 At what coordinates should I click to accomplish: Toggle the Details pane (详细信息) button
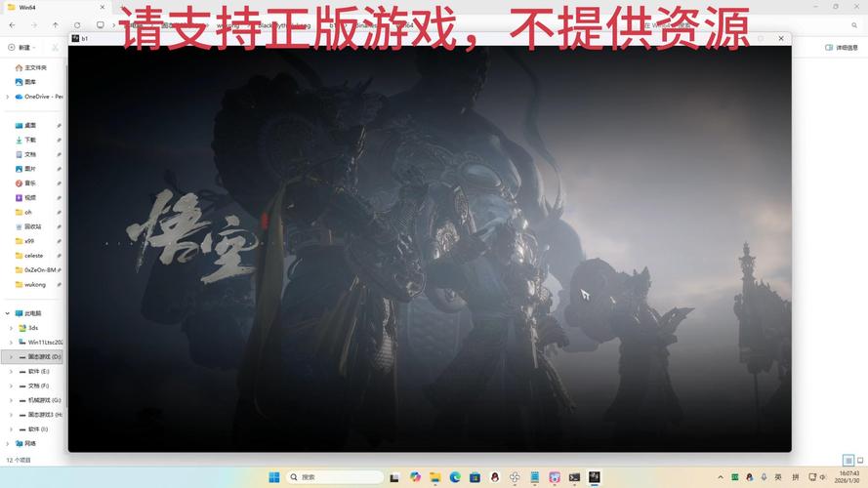(842, 48)
